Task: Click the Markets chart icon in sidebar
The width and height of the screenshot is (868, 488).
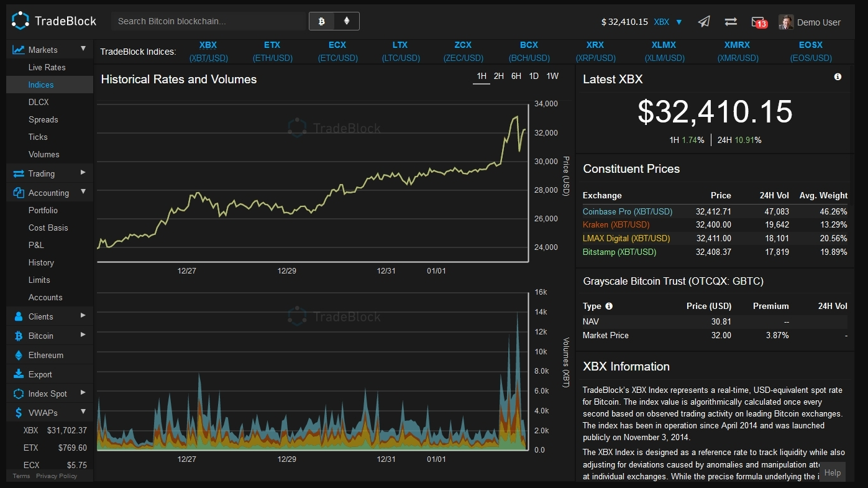Action: pos(18,50)
